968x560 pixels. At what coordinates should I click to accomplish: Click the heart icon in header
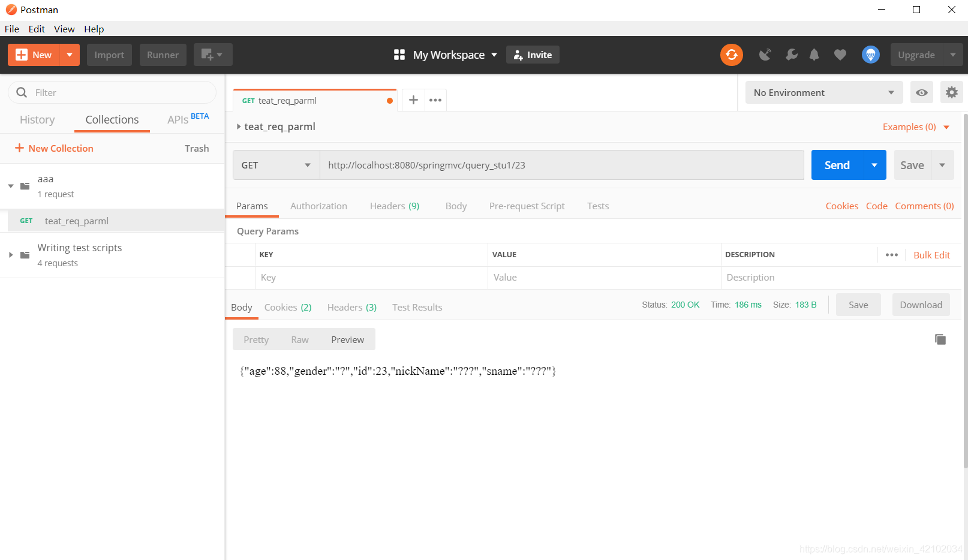[840, 55]
